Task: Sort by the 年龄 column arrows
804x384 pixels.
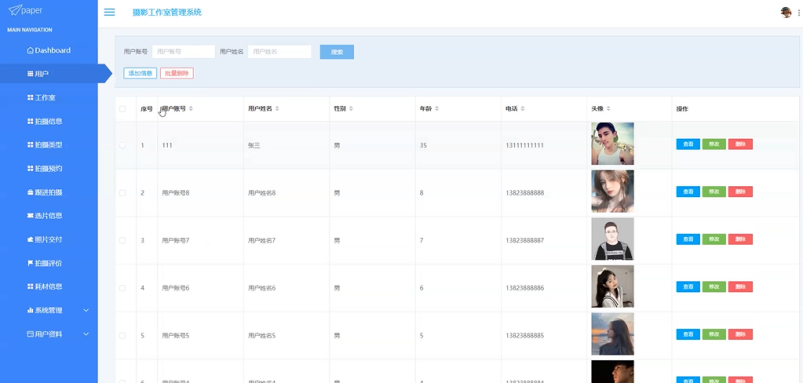Action: (x=437, y=109)
